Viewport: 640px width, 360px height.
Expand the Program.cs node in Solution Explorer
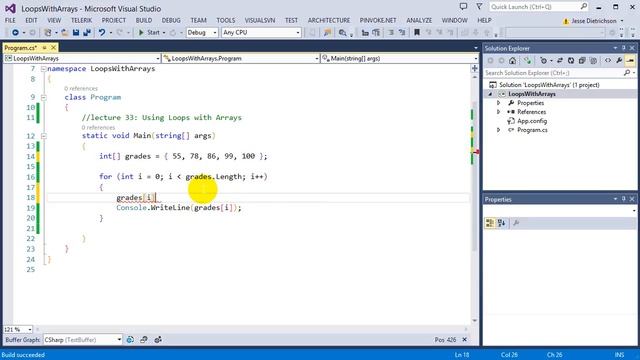498,130
